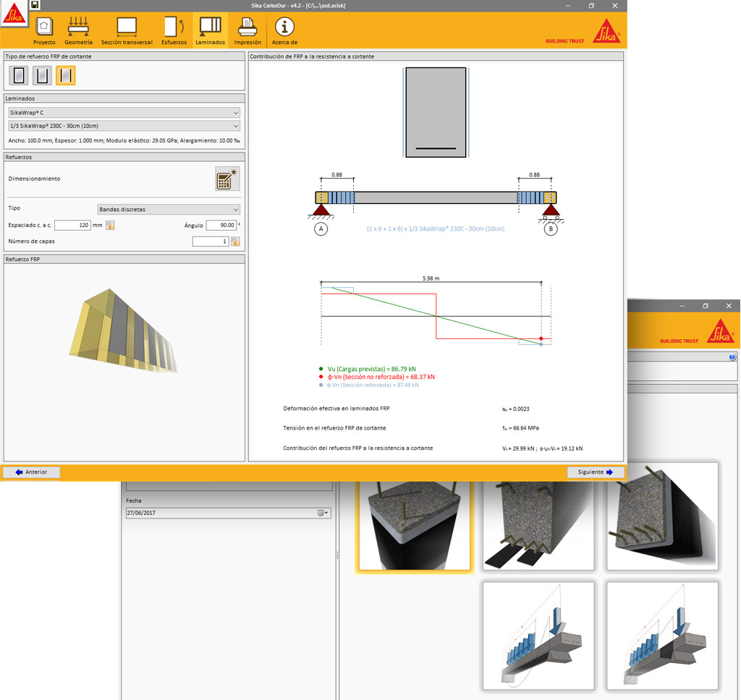The height and width of the screenshot is (700, 741).
Task: Proceed with the Siguiente button
Action: (x=596, y=472)
